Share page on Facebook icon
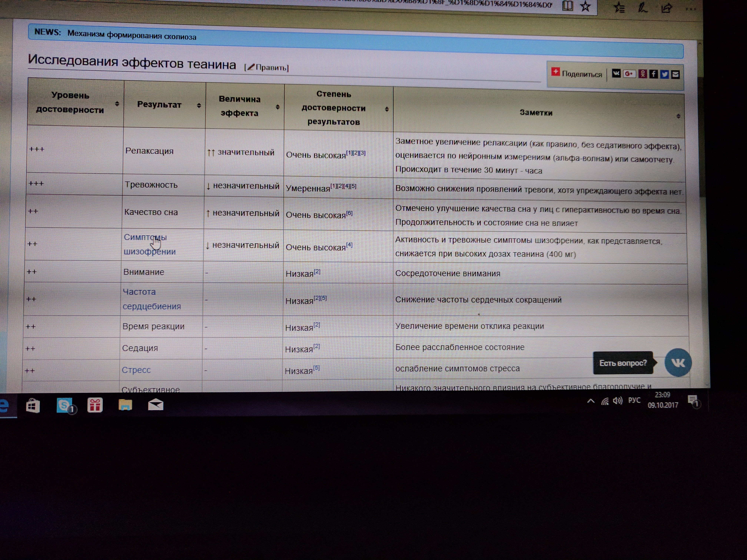This screenshot has height=560, width=747. tap(653, 74)
